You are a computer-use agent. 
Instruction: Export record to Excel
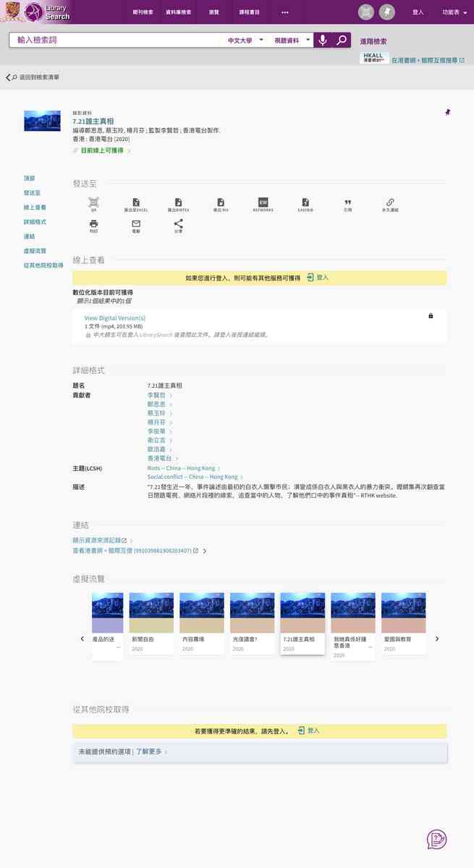pos(136,204)
